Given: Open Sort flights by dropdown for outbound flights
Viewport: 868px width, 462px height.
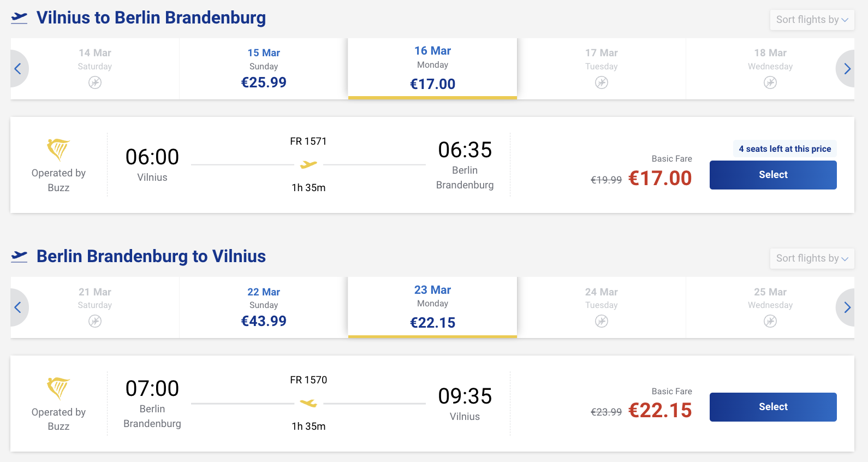Looking at the screenshot, I should click(x=811, y=20).
